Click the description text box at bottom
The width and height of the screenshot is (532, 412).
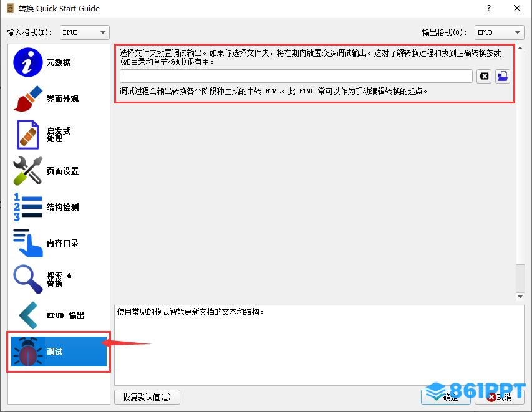pyautogui.click(x=318, y=343)
